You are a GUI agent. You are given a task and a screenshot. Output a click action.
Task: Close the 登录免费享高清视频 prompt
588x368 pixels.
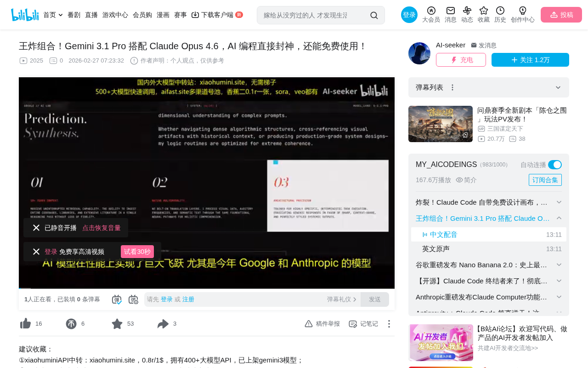(36, 252)
